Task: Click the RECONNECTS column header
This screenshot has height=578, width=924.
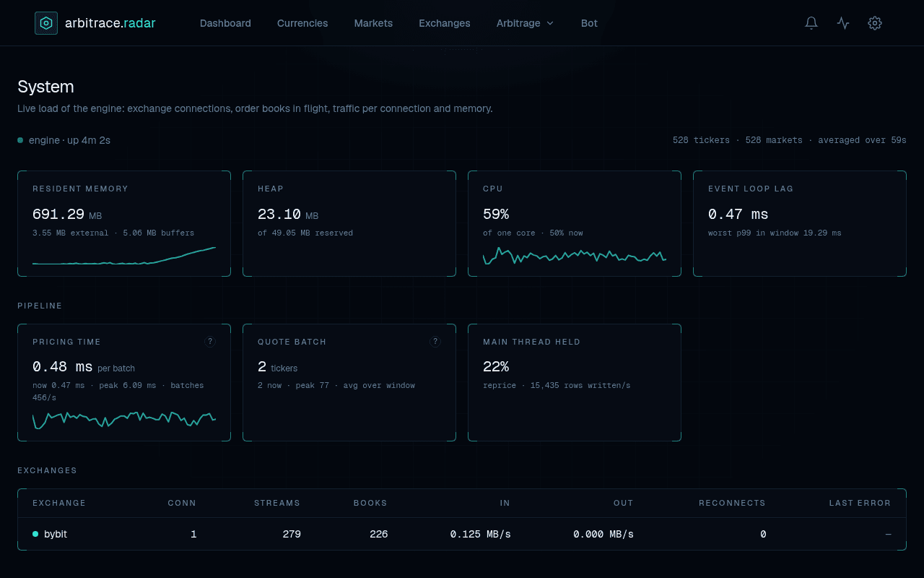Action: pyautogui.click(x=732, y=503)
